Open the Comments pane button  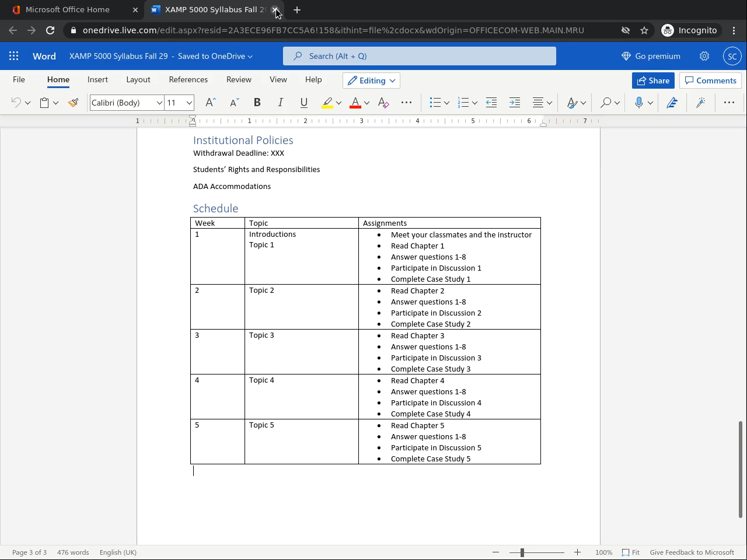click(710, 80)
